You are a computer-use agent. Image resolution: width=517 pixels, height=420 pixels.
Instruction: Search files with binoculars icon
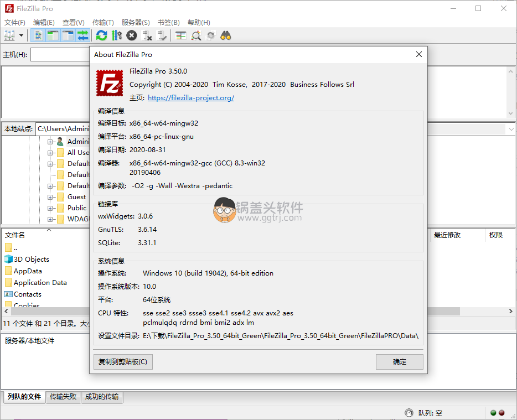pos(225,35)
